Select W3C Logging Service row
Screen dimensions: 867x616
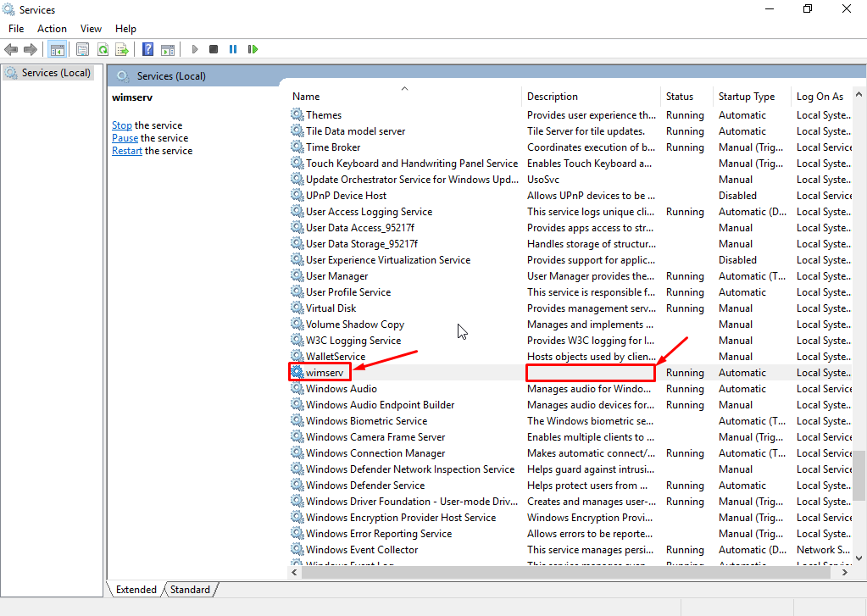pyautogui.click(x=570, y=340)
